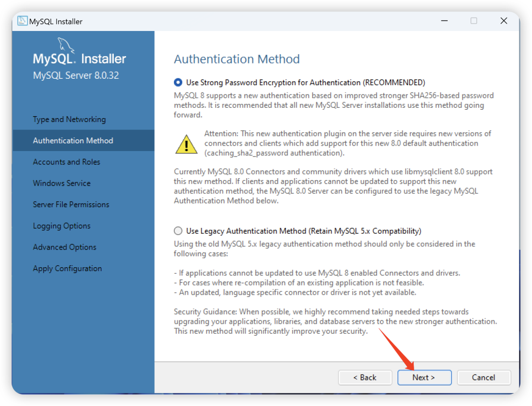Click the MySQL Server 8.0.32 version text
This screenshot has height=406, width=532.
(76, 75)
